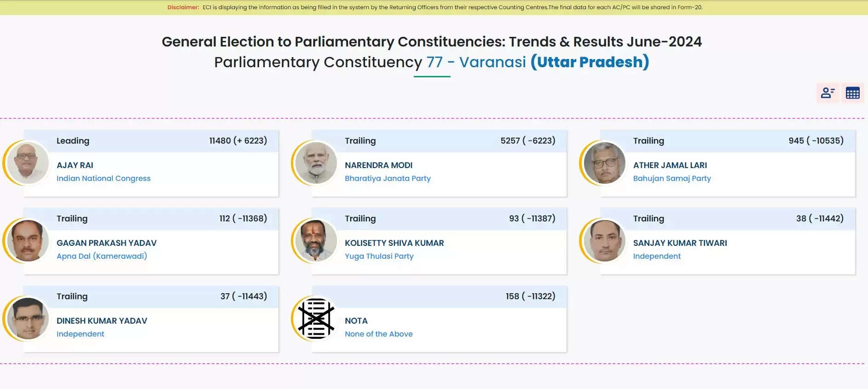Click the Yuga Thulasi Party label
The image size is (868, 389).
click(379, 256)
